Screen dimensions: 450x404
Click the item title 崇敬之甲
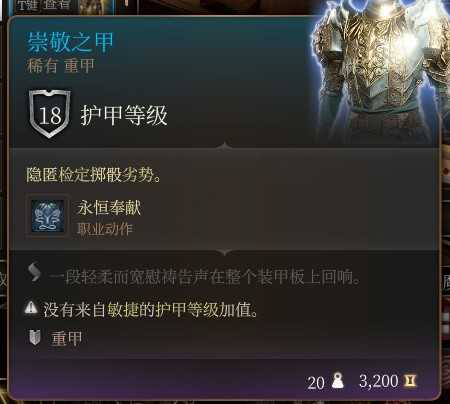(70, 42)
